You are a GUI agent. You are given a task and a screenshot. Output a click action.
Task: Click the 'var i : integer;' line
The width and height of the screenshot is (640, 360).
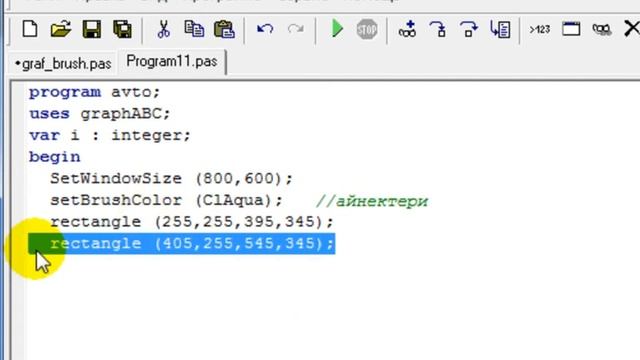coord(110,136)
